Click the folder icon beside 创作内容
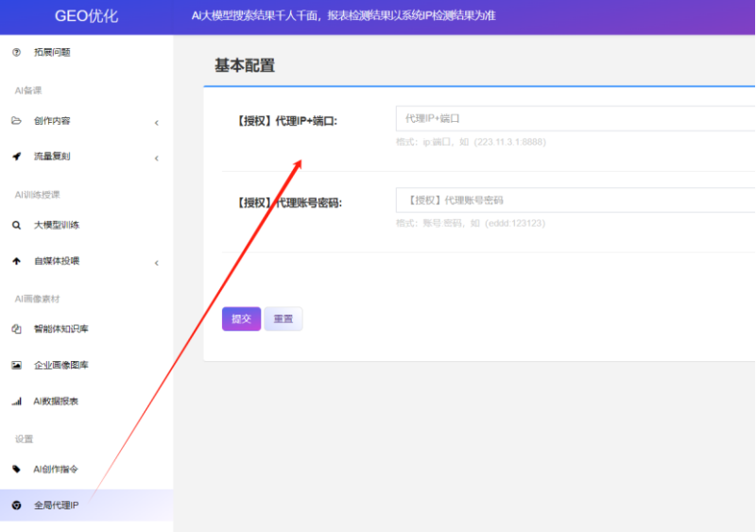 point(16,121)
